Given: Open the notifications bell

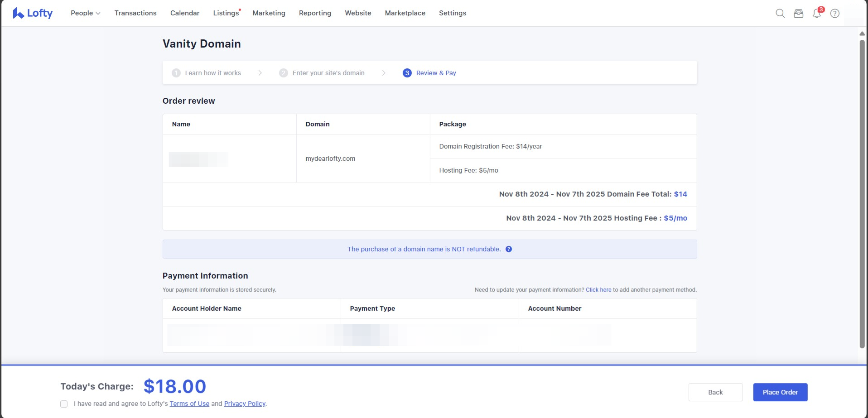Looking at the screenshot, I should coord(816,14).
